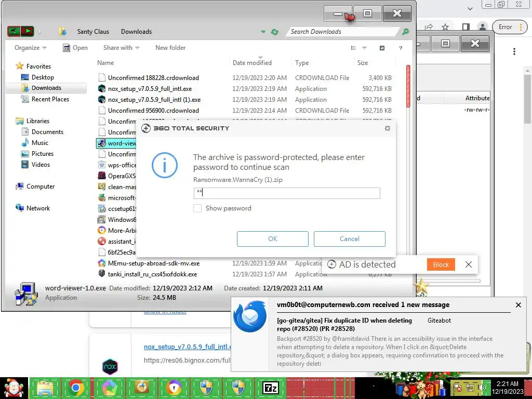Enable the Show password checkbox
The width and height of the screenshot is (532, 399).
(x=197, y=208)
